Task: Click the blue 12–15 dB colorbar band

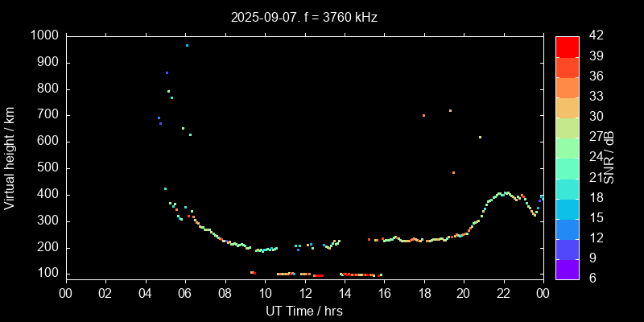Action: 568,227
